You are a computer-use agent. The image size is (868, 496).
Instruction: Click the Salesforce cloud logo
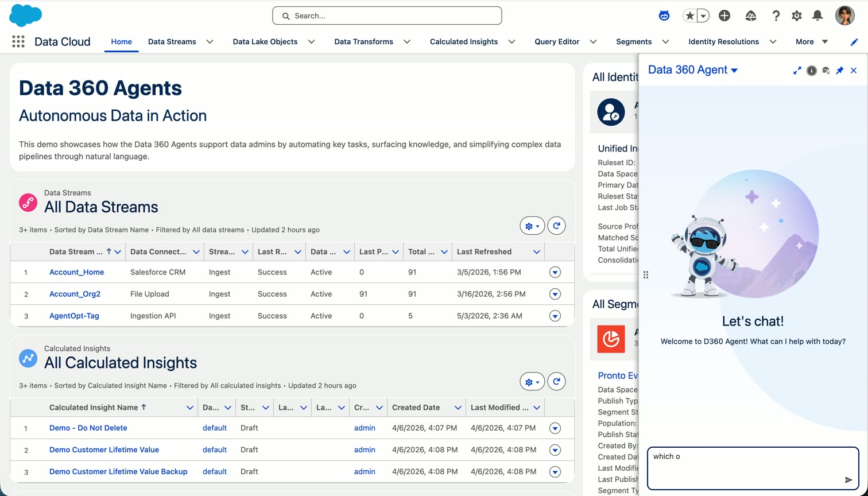click(x=25, y=15)
